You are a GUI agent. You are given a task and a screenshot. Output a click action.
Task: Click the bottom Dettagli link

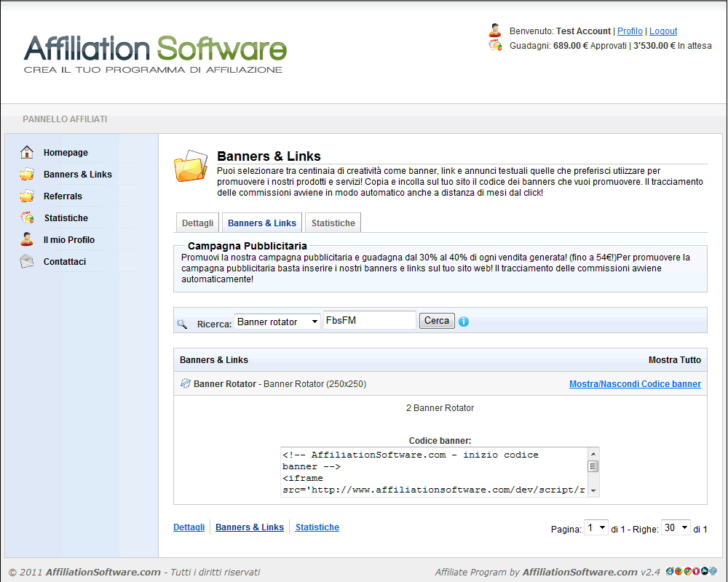[x=189, y=527]
